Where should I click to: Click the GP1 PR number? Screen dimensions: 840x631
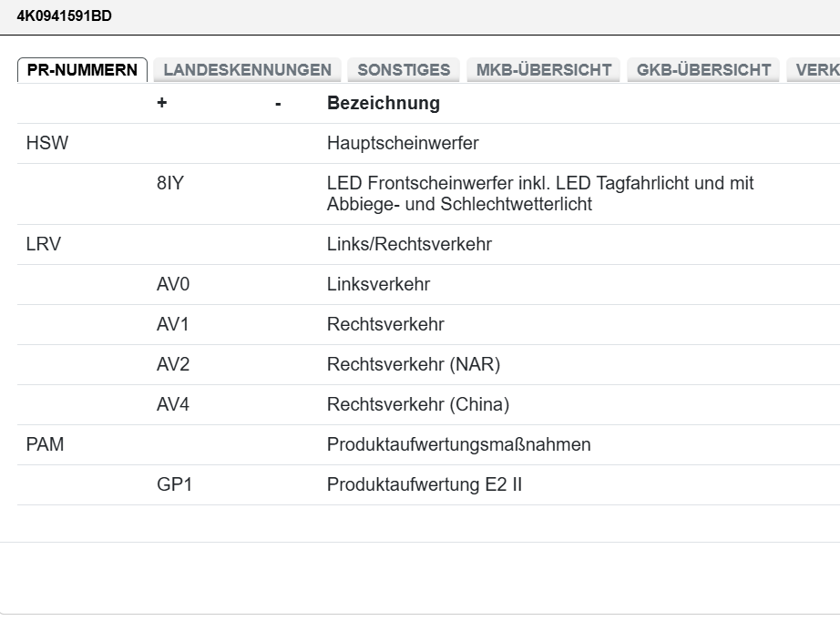[174, 484]
